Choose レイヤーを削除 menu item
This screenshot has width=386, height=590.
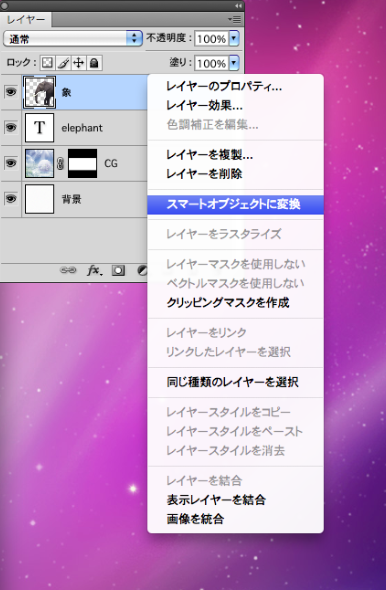click(x=235, y=174)
